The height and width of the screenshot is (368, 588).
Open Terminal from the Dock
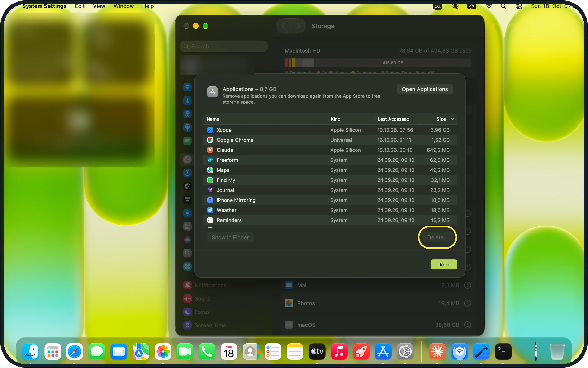click(x=503, y=352)
